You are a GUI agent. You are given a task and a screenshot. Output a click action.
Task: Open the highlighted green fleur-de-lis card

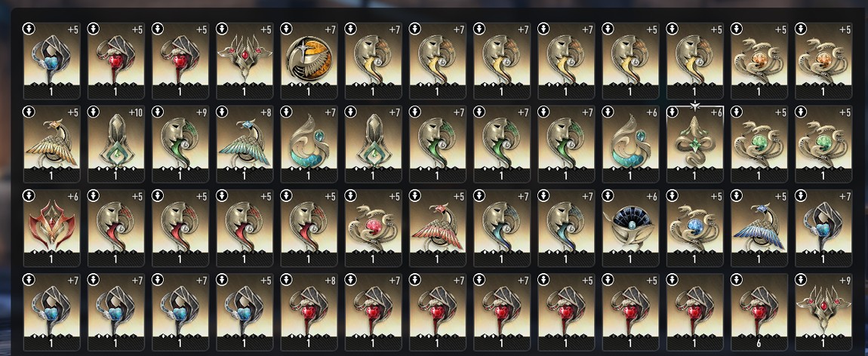click(x=694, y=144)
